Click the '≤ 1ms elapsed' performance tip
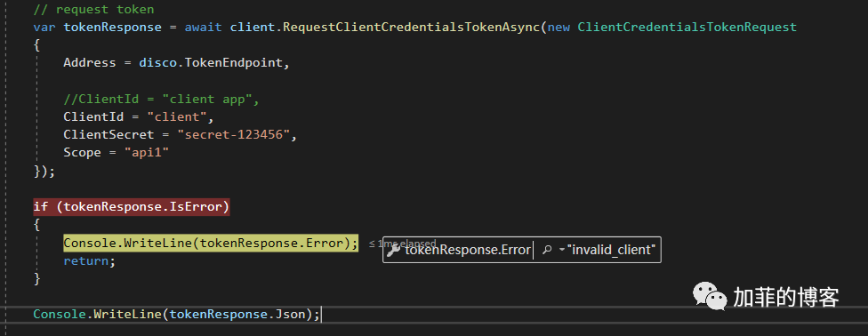The height and width of the screenshot is (336, 868). click(403, 244)
